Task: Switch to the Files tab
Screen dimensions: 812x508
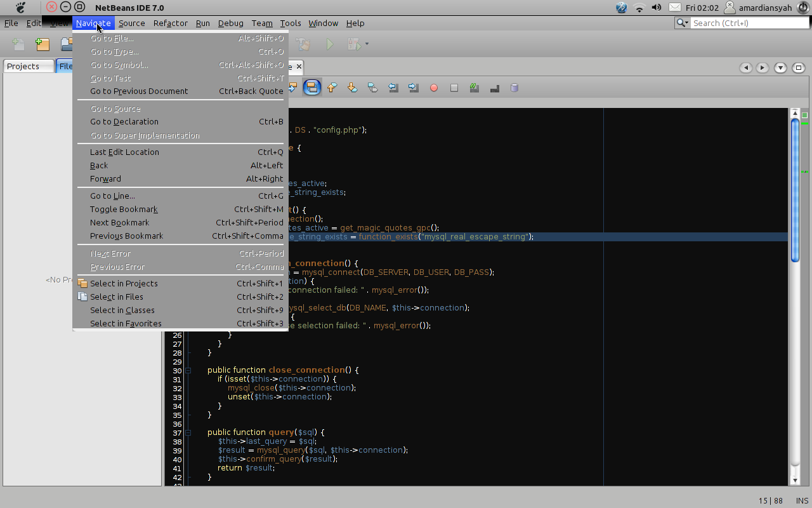Action: (65, 66)
